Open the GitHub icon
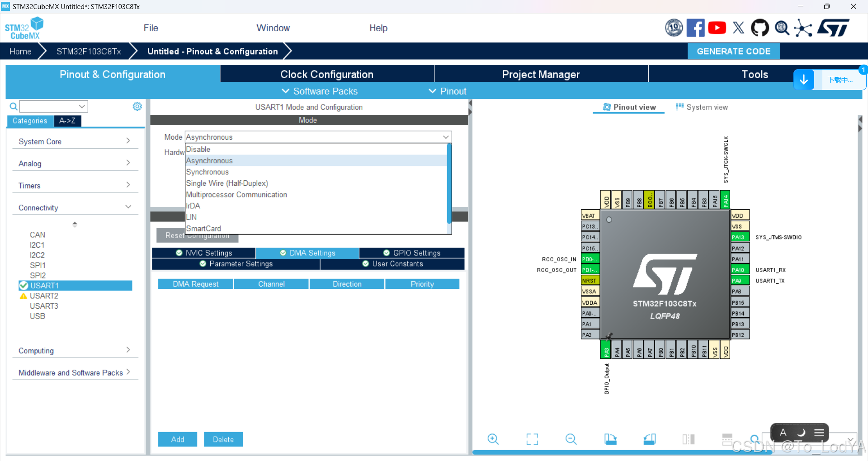The image size is (868, 461). (x=759, y=28)
